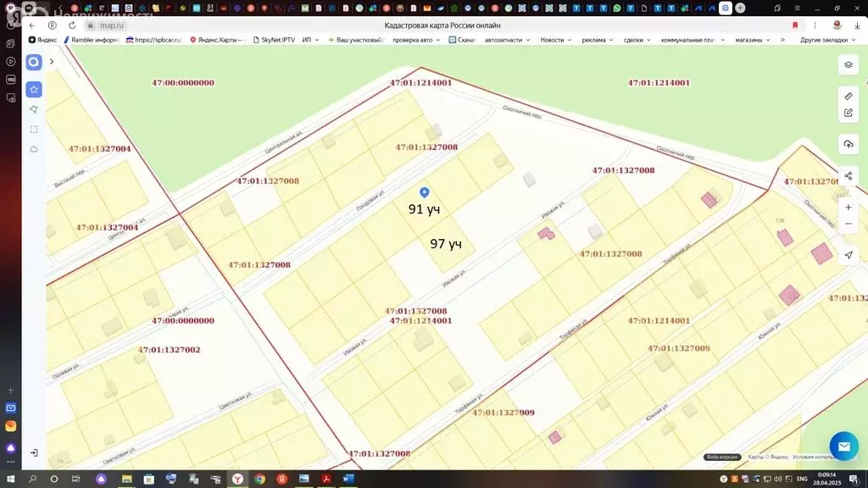Expand the ИП bookmarks folder

click(310, 40)
